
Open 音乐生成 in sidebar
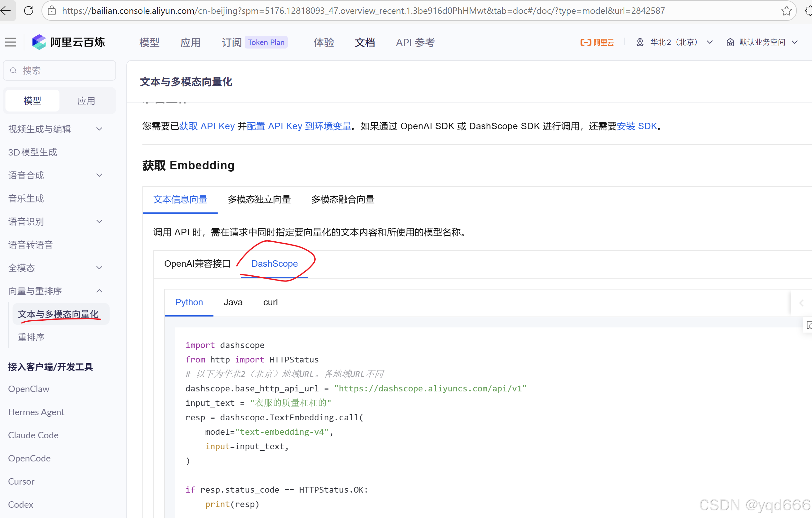[x=26, y=198]
